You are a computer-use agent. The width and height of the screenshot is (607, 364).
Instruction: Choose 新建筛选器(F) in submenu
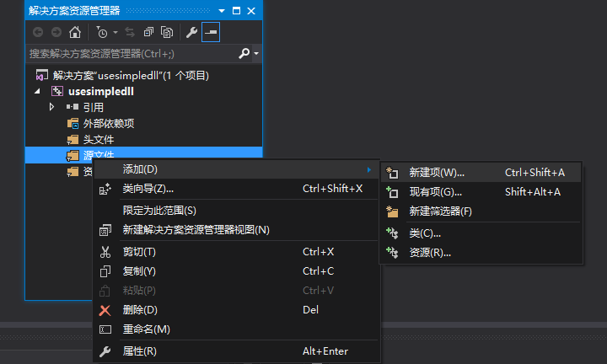481,211
